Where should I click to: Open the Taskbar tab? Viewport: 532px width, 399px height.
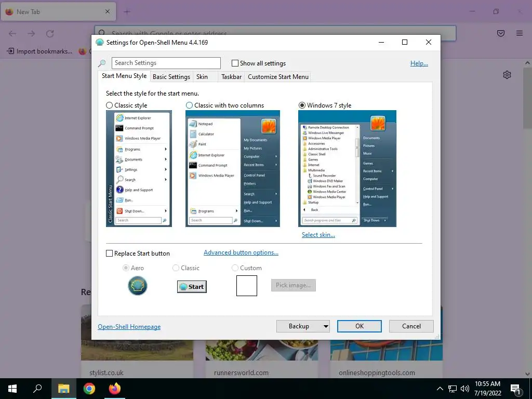tap(231, 77)
